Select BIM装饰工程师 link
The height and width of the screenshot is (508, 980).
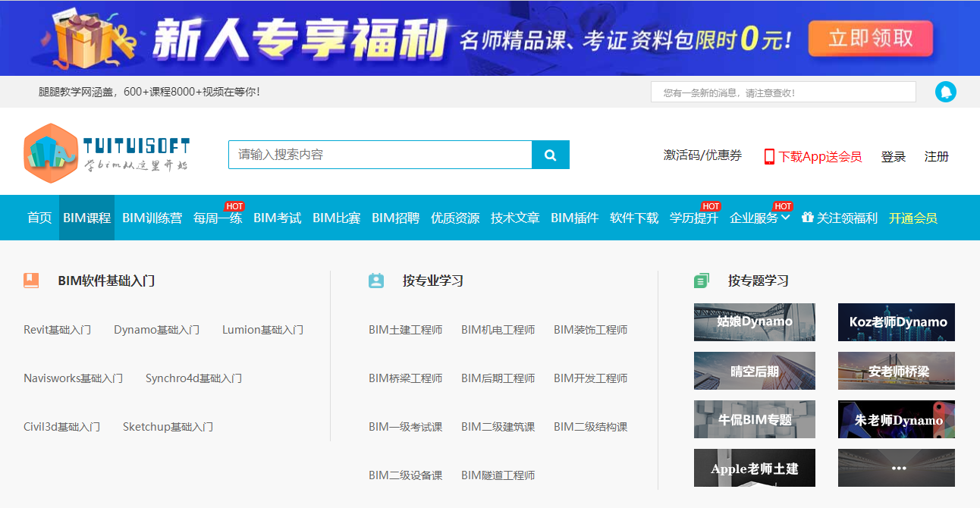pos(590,330)
